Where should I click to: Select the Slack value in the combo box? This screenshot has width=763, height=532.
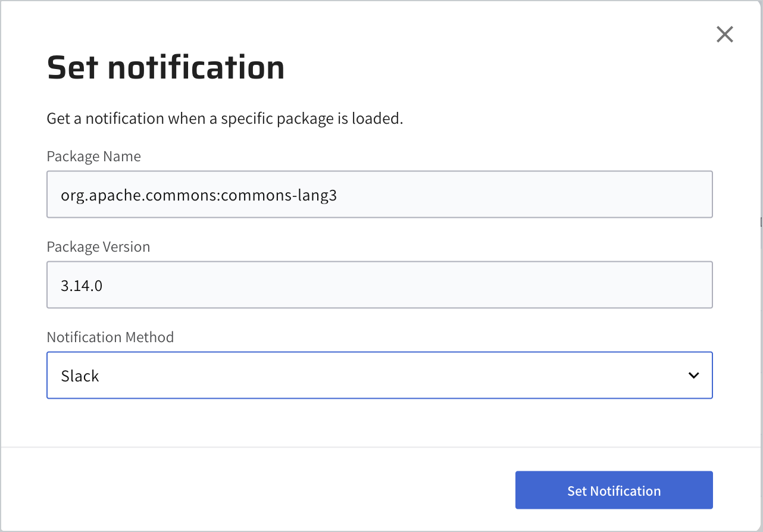(x=80, y=376)
